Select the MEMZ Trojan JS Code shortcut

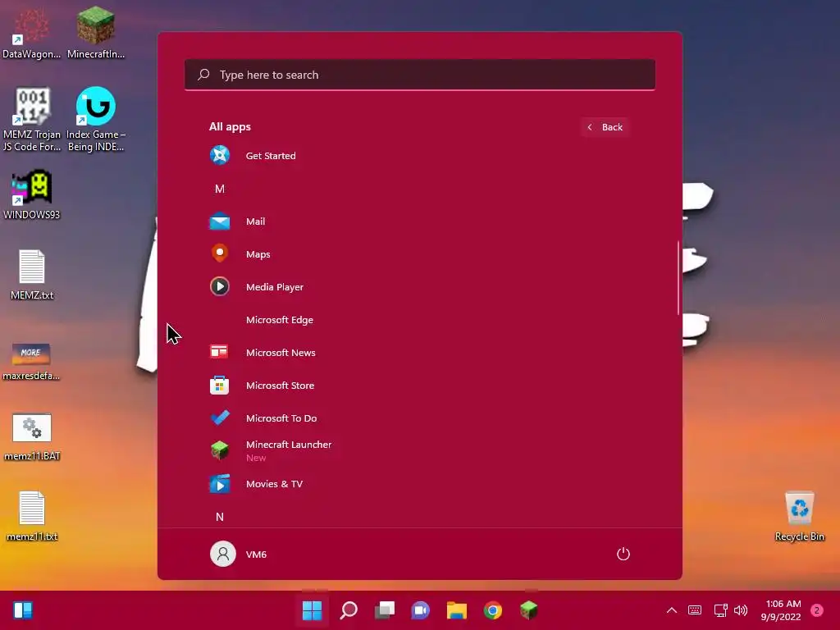(x=32, y=120)
